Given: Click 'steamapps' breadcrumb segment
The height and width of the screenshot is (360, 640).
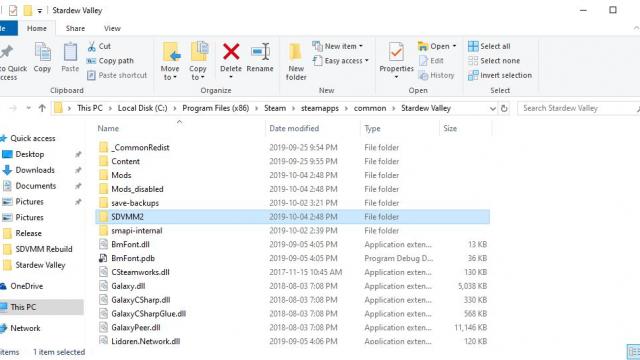Looking at the screenshot, I should coord(320,108).
